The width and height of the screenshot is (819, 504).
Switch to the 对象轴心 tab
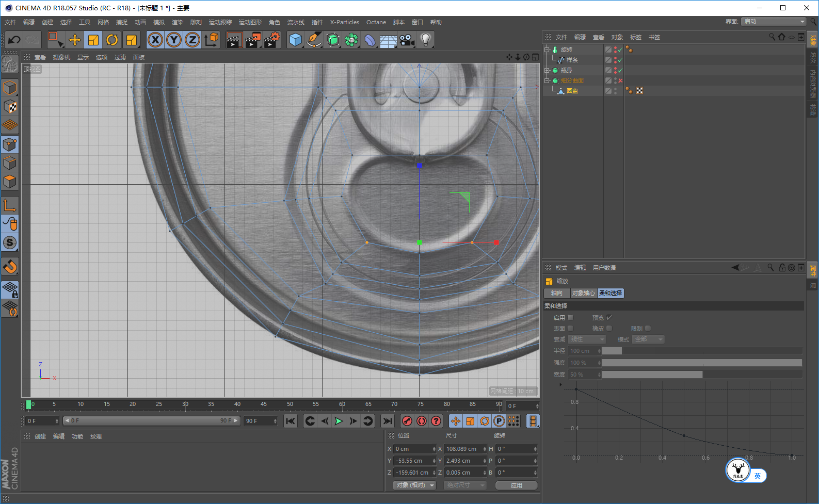[x=583, y=293]
